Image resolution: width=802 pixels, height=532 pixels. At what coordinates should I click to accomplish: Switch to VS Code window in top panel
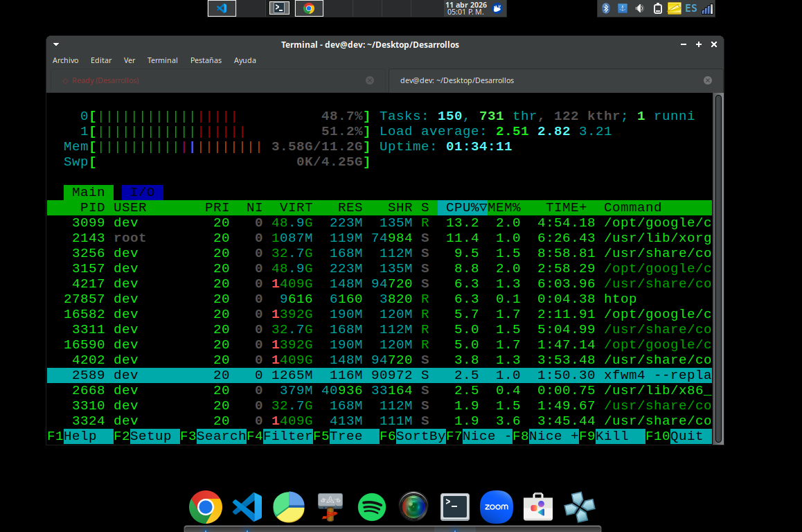pyautogui.click(x=222, y=8)
